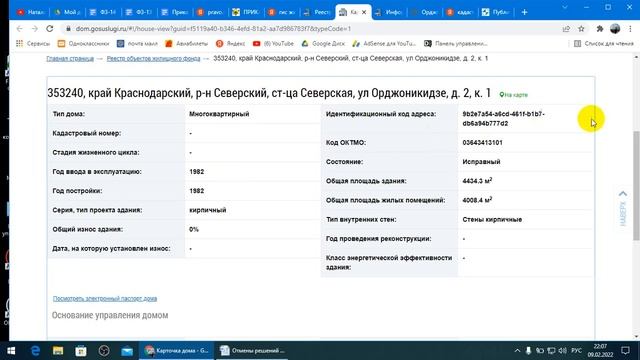Switch to 'Карточка дома' Chrome taskbar window

pos(177,351)
